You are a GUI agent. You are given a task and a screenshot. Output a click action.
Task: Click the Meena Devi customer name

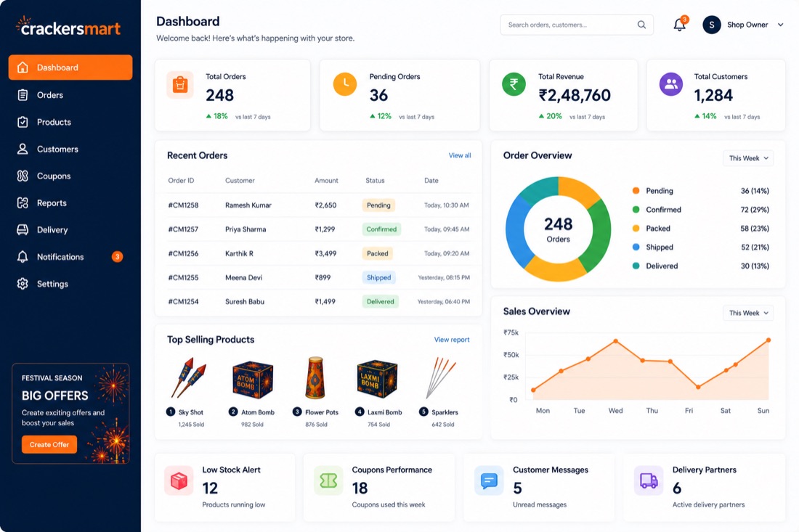pyautogui.click(x=243, y=277)
